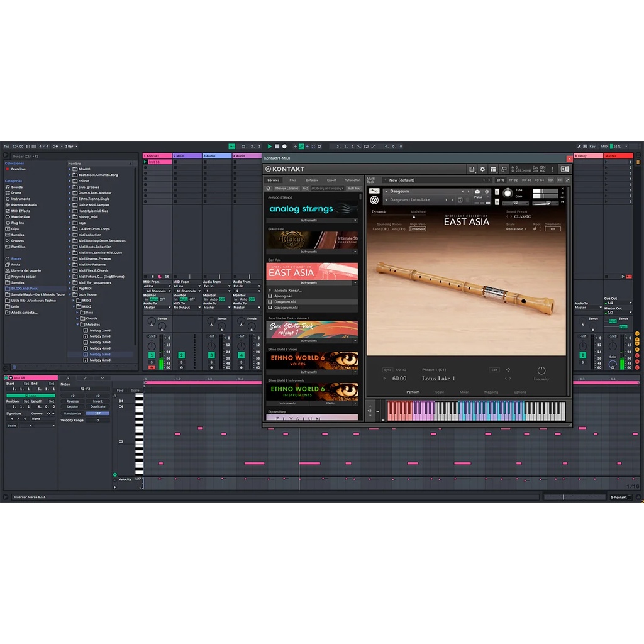Toggle track 1 Kontakt activator button

pyautogui.click(x=152, y=355)
